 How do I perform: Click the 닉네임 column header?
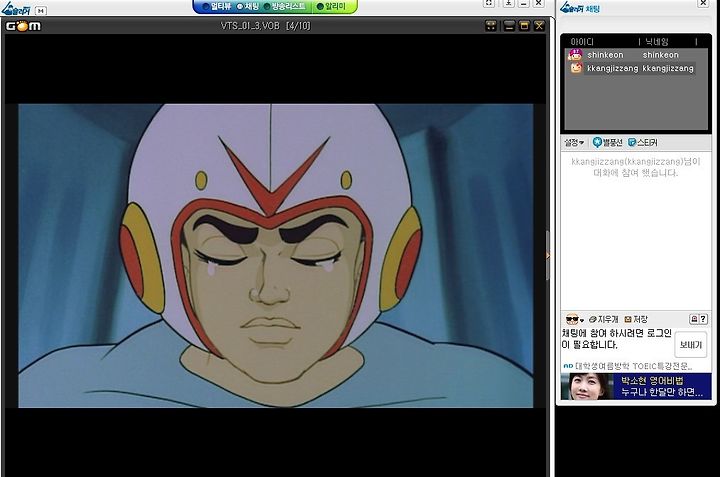tap(657, 42)
